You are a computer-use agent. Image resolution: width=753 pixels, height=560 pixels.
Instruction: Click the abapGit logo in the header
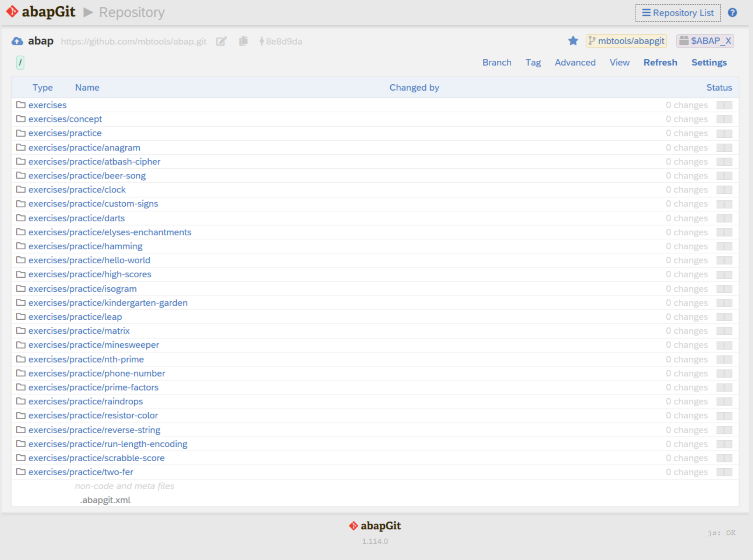click(41, 12)
